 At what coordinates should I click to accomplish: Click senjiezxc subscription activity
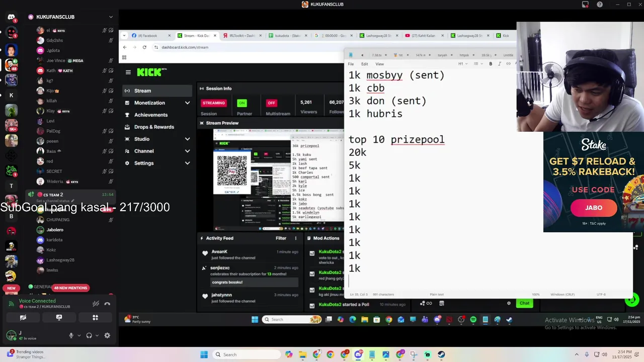point(250,276)
